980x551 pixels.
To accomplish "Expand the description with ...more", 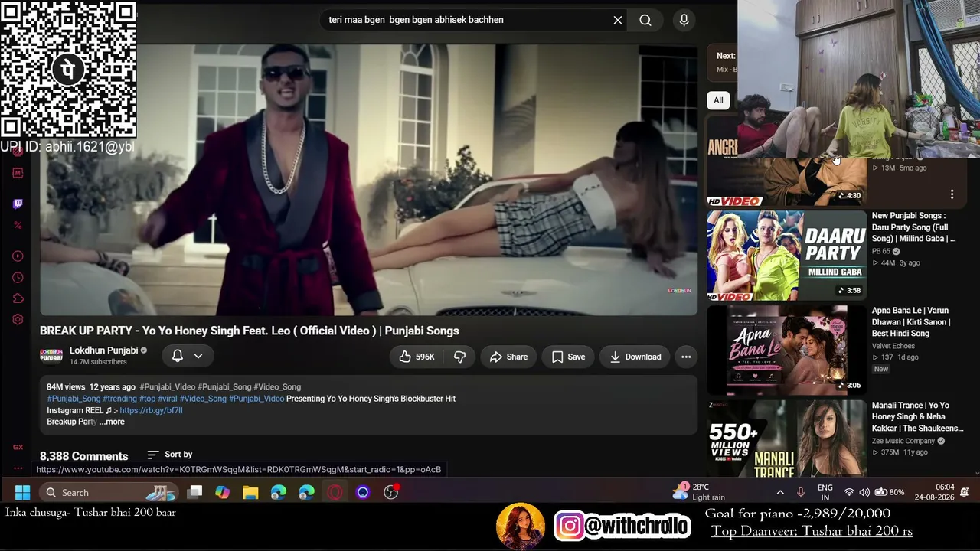I will click(112, 422).
